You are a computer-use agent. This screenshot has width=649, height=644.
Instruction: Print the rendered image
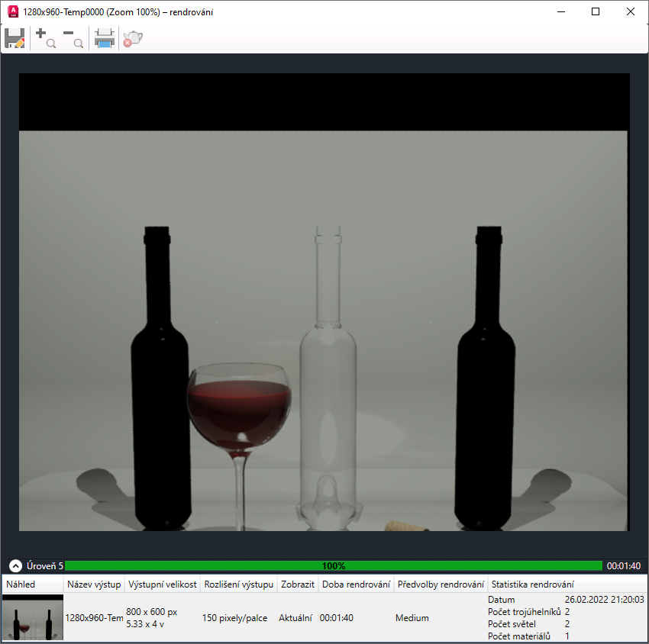(x=105, y=38)
